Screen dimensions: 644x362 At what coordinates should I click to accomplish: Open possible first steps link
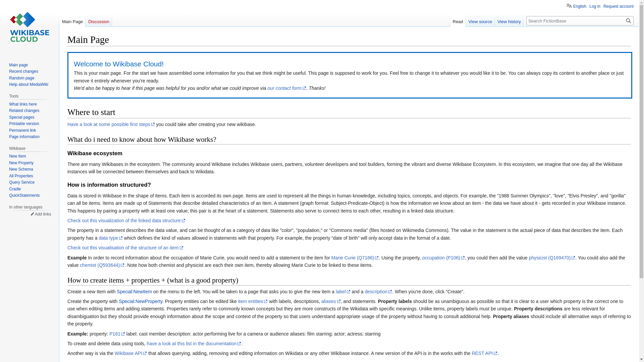[x=111, y=124]
